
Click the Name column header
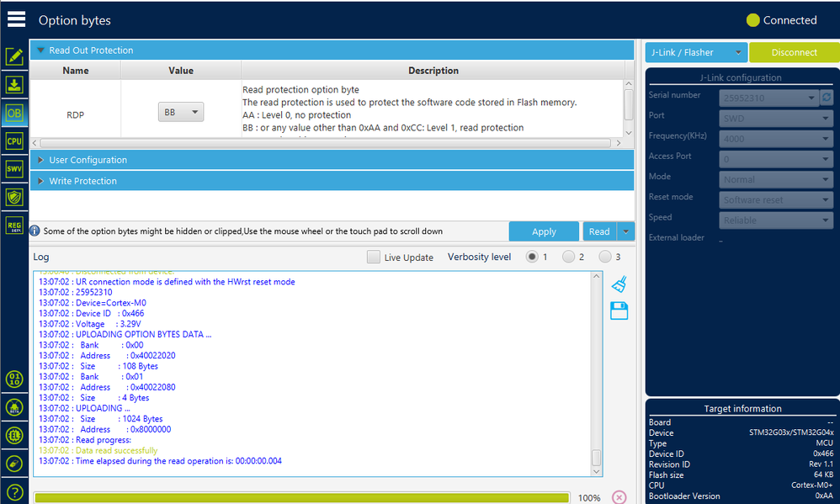(76, 70)
